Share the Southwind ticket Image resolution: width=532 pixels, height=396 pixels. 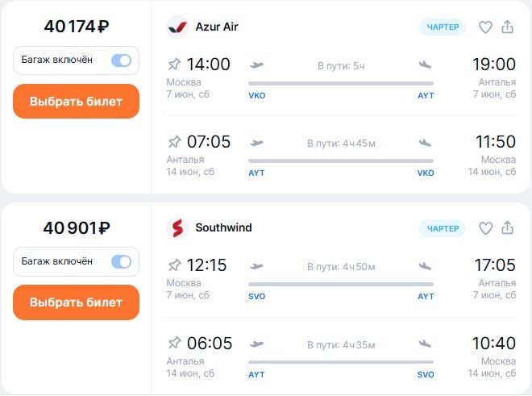pyautogui.click(x=507, y=228)
